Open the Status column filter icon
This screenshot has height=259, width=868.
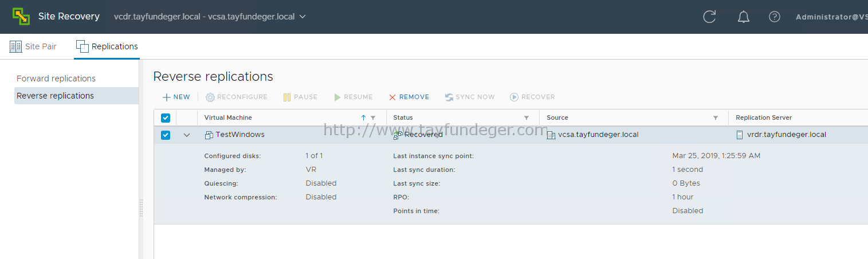[527, 117]
